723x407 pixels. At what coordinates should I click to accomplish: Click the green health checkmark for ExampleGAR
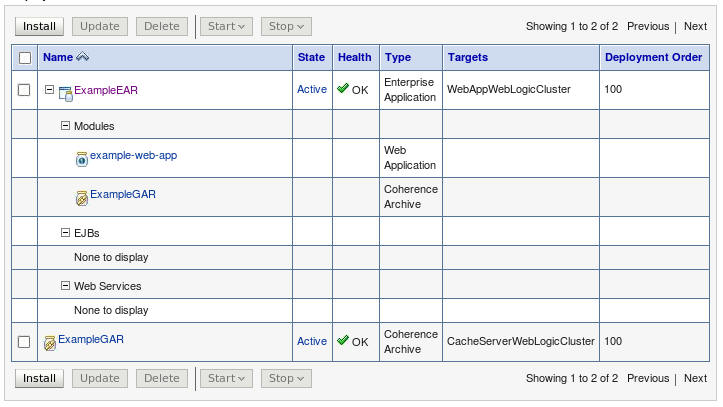[x=343, y=341]
